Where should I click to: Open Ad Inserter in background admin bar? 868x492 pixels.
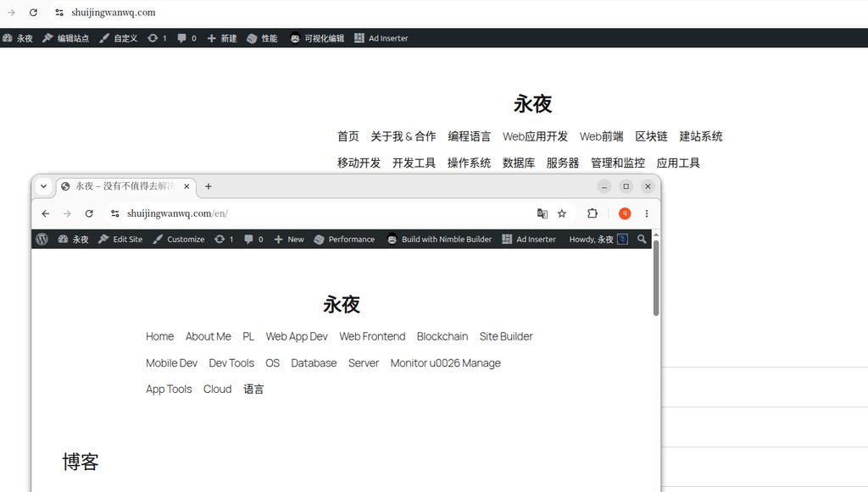point(381,38)
